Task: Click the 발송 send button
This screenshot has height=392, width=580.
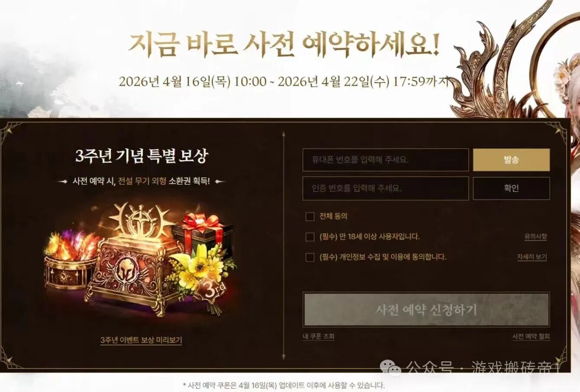Action: point(511,160)
